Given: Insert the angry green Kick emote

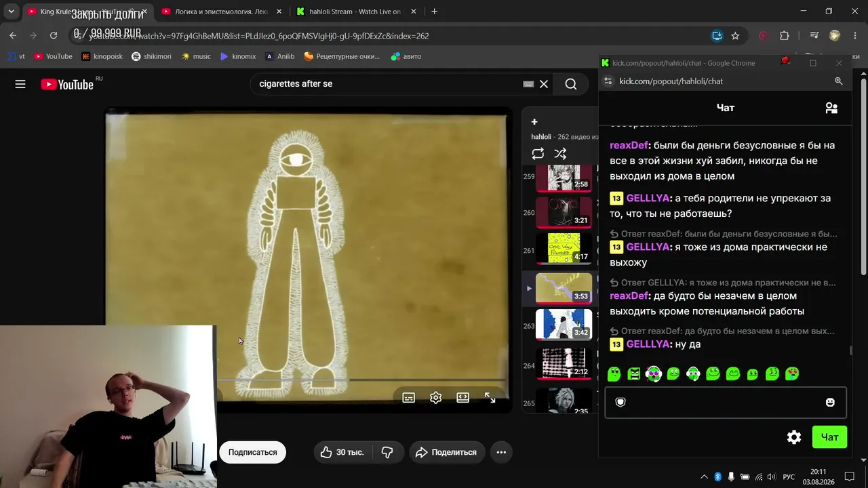Looking at the screenshot, I should 634,374.
